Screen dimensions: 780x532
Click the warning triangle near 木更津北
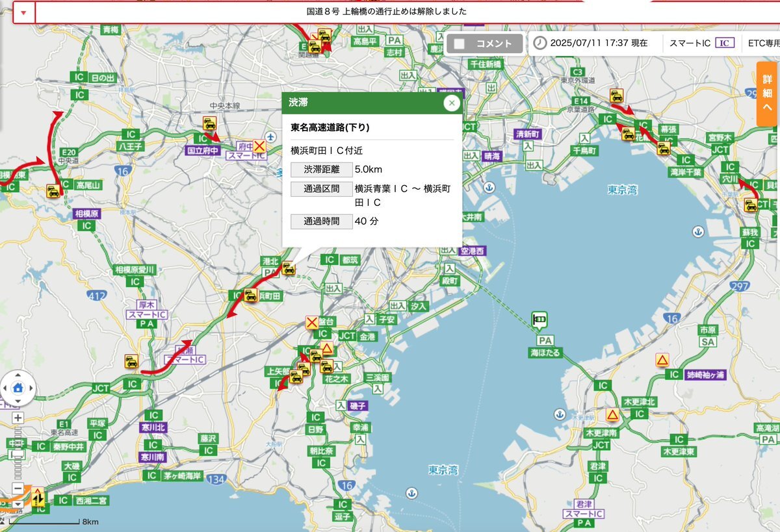[612, 414]
